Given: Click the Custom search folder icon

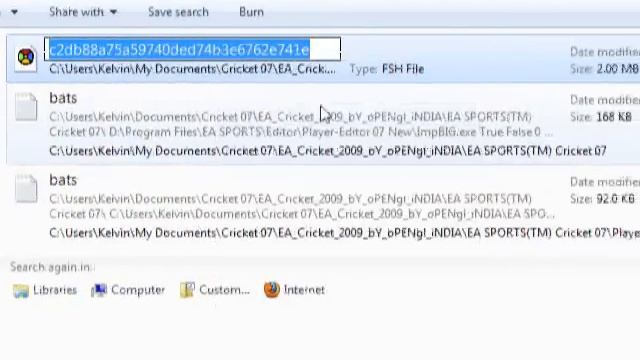Looking at the screenshot, I should (x=187, y=290).
